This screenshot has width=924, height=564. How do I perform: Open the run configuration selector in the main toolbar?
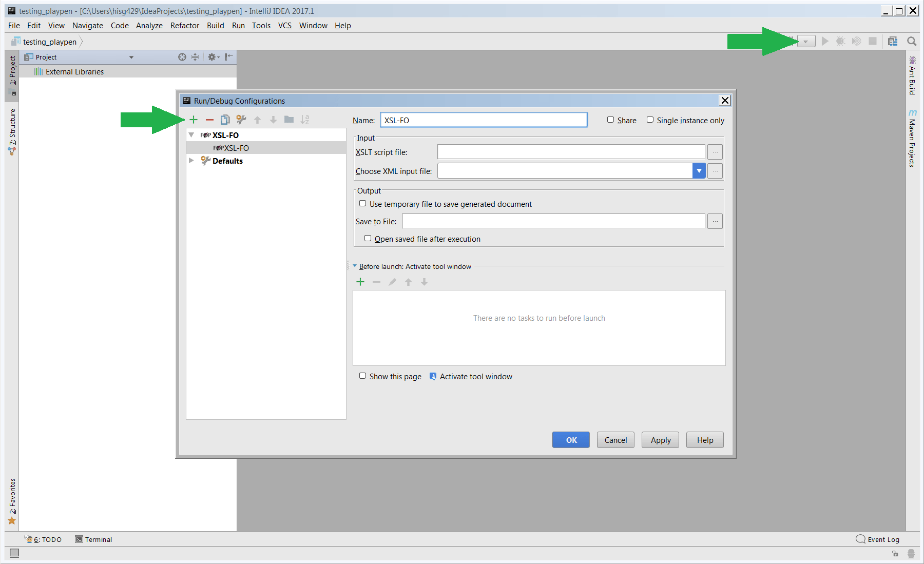(805, 42)
